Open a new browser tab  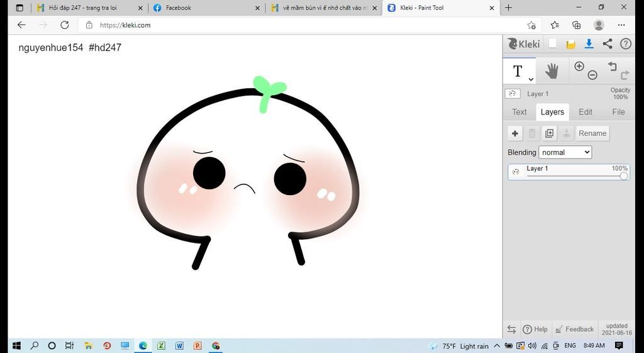(508, 8)
